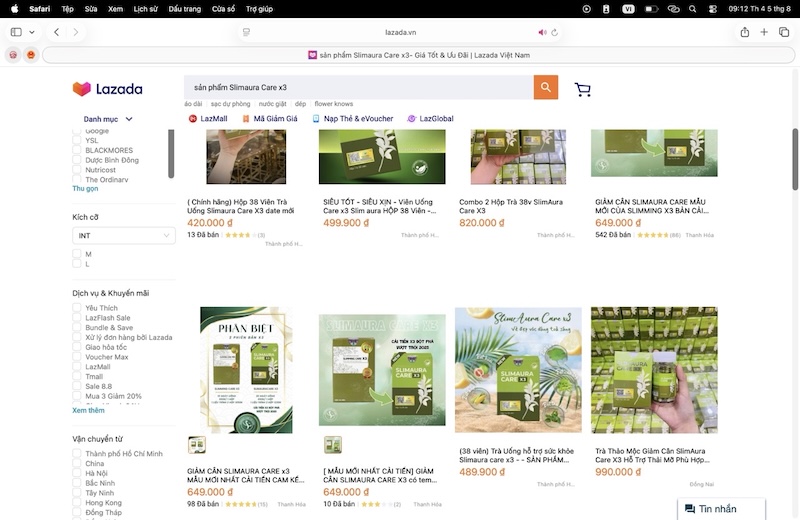Open the Xem menu
The height and width of the screenshot is (520, 800).
[115, 9]
